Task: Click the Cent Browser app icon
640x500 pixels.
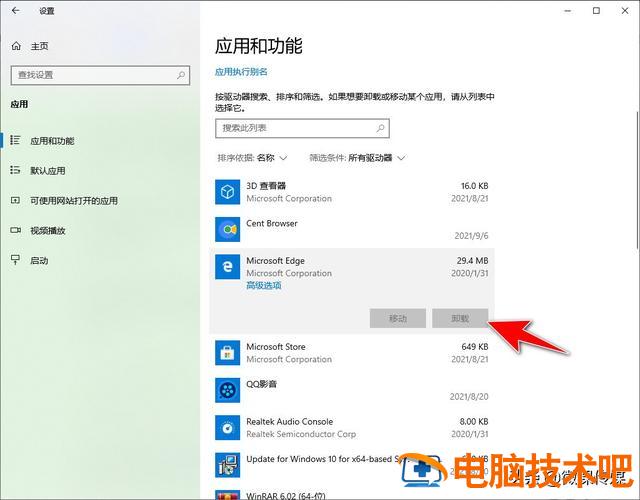Action: click(227, 229)
